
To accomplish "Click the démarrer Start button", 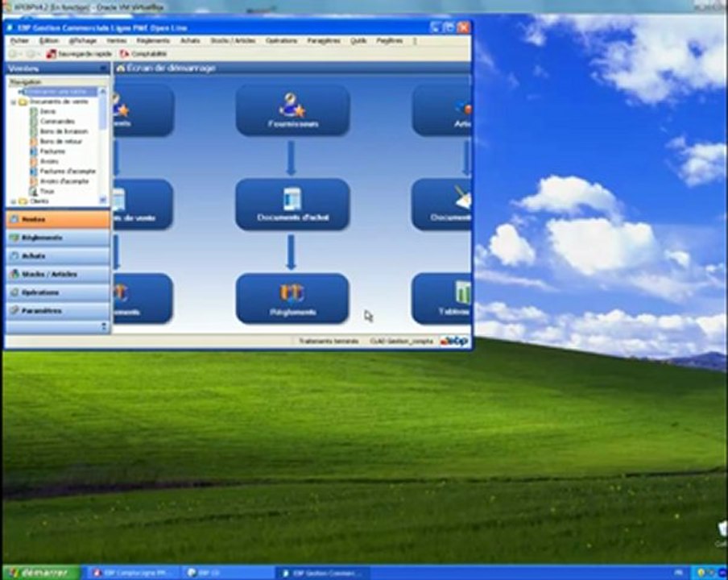I will [40, 573].
